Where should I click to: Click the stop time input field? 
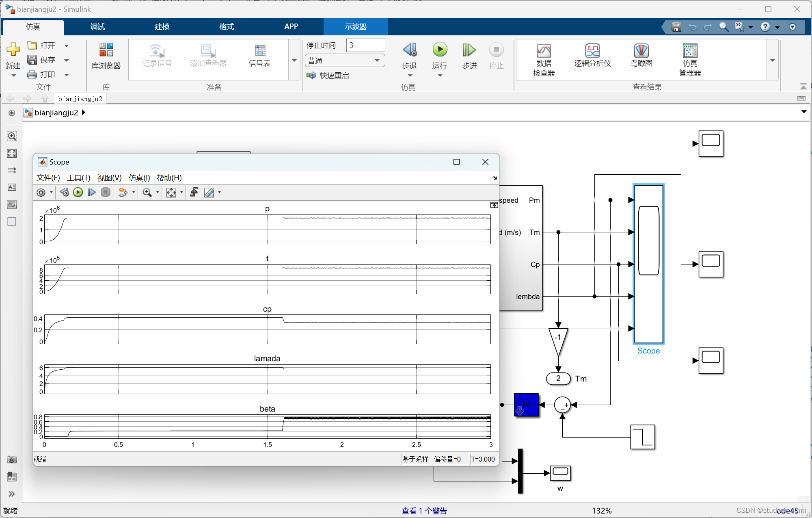pyautogui.click(x=365, y=45)
